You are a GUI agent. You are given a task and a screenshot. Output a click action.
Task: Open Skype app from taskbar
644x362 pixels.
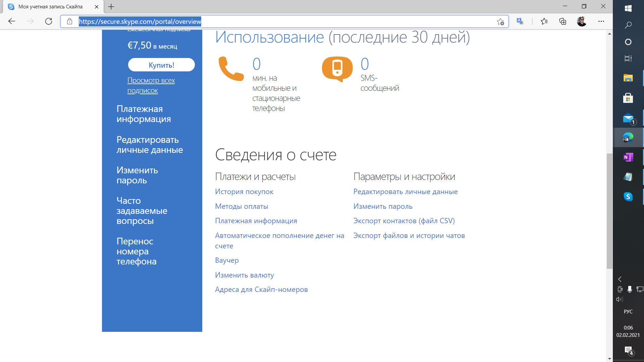point(628,197)
